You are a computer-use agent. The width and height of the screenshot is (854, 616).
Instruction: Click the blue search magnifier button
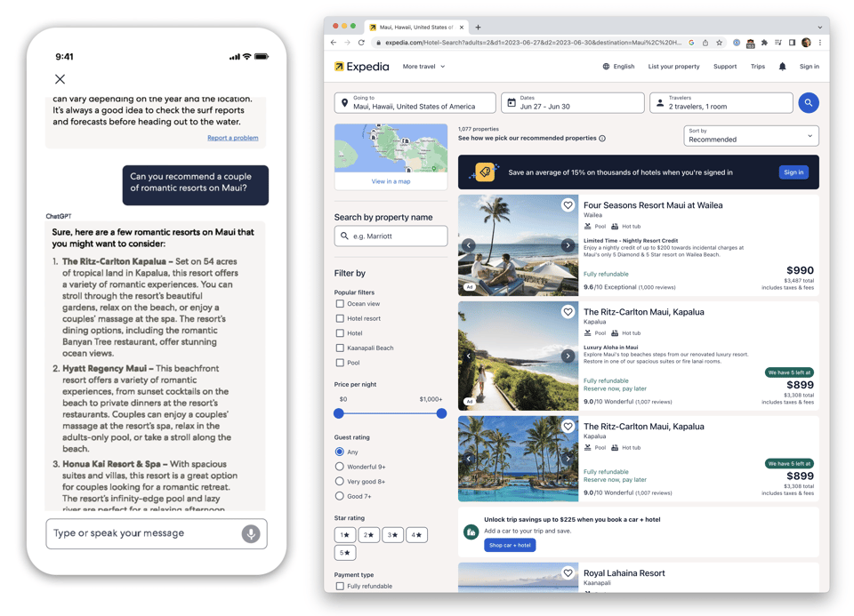tap(808, 103)
